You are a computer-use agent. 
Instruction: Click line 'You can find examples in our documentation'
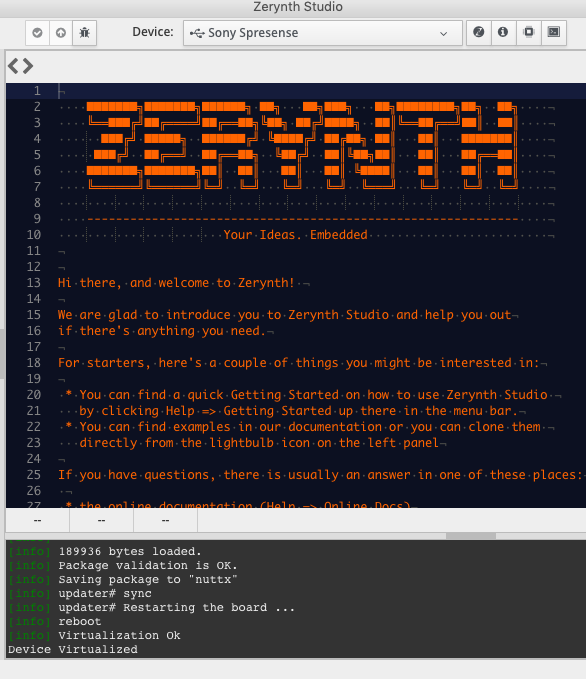[303, 427]
